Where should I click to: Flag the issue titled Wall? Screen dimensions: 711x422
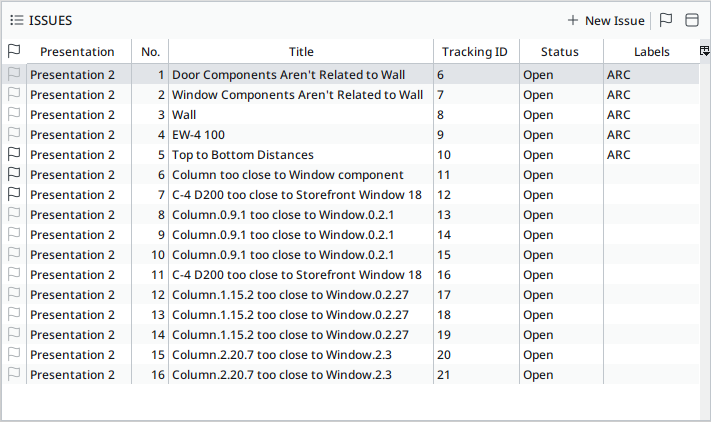14,115
